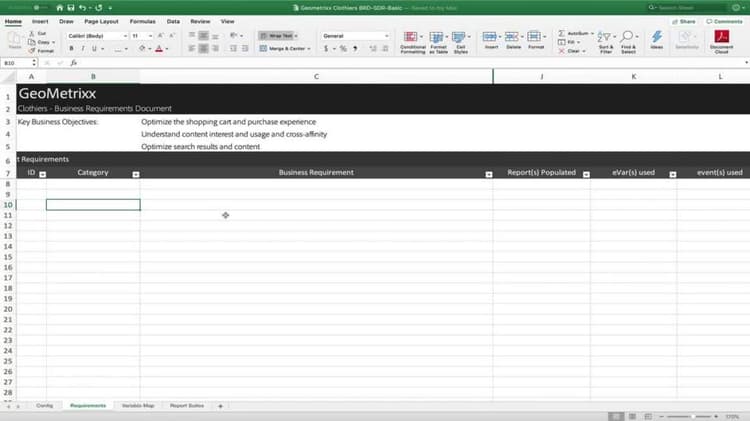750x421 pixels.
Task: Center text horizontally
Action: point(203,48)
